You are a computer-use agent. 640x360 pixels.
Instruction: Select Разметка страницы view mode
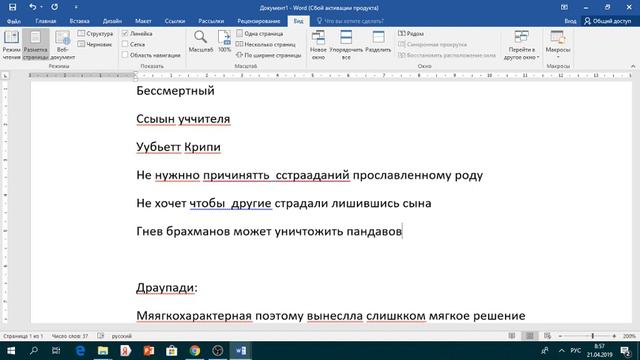pyautogui.click(x=36, y=45)
